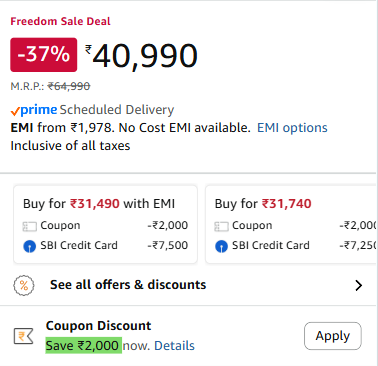
Task: Click Scheduled Delivery text
Action: point(117,110)
